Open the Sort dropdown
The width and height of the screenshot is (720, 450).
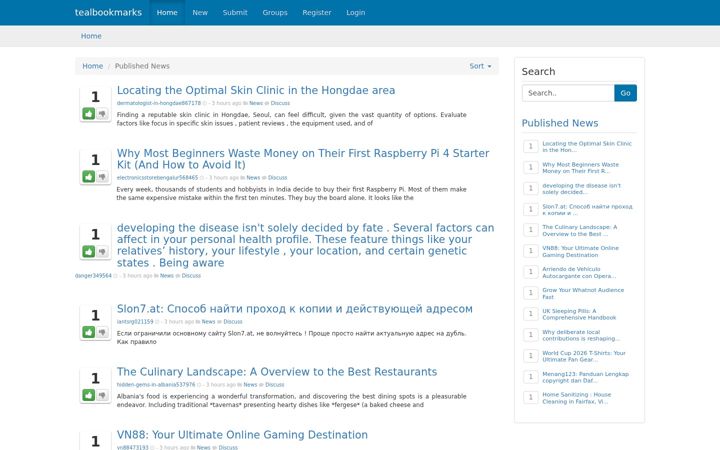480,66
